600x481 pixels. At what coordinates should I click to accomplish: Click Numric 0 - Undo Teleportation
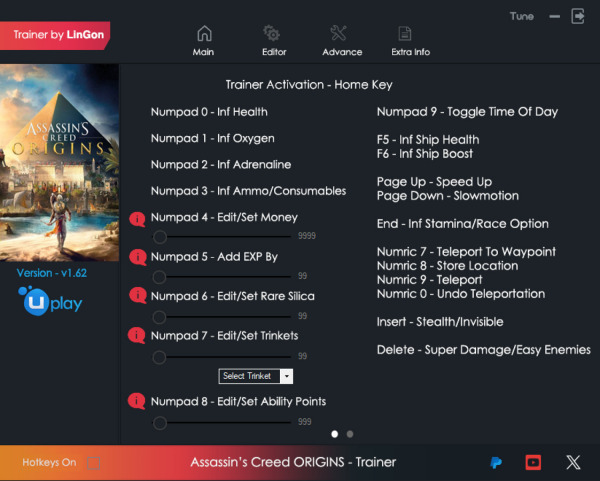[x=461, y=294]
